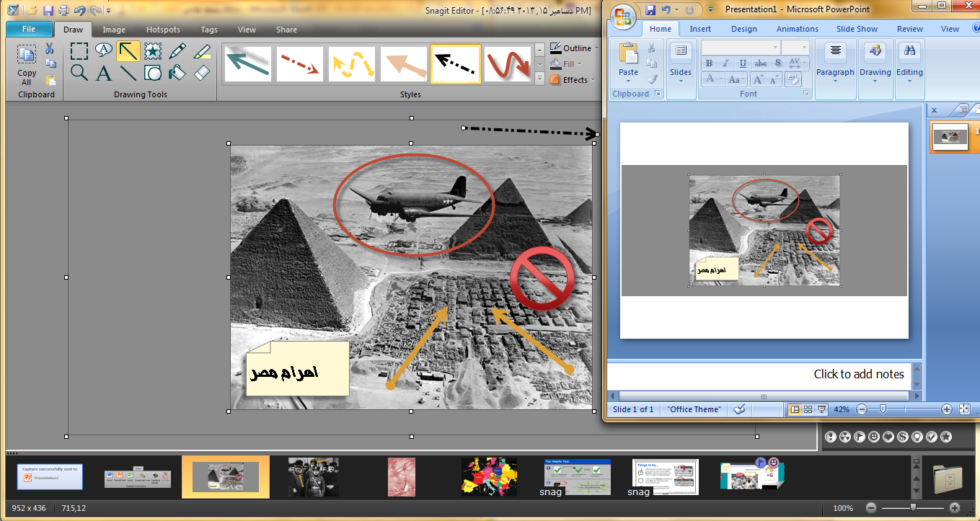The width and height of the screenshot is (980, 521).
Task: Click the Copy All button
Action: [27, 65]
